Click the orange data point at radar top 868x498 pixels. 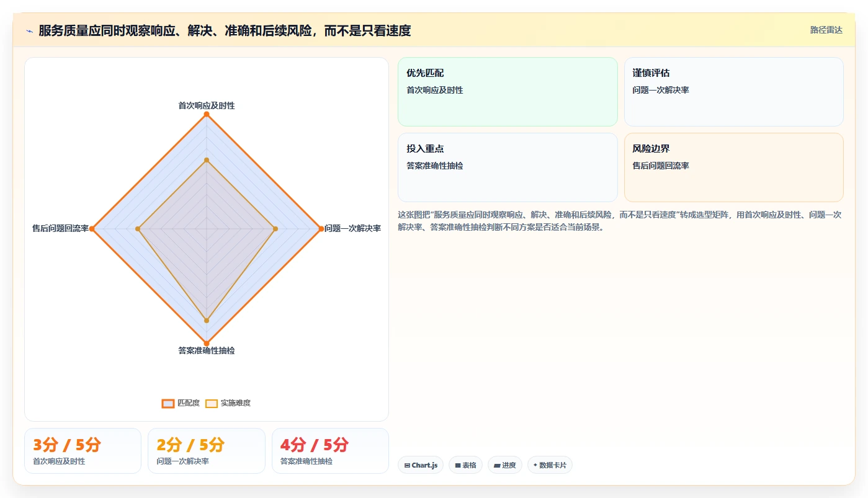[207, 114]
